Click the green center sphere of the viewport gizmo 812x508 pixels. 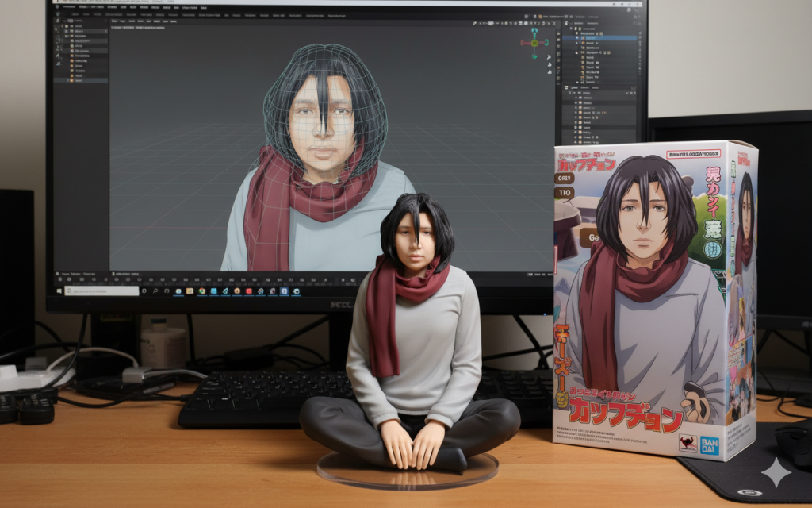click(534, 43)
